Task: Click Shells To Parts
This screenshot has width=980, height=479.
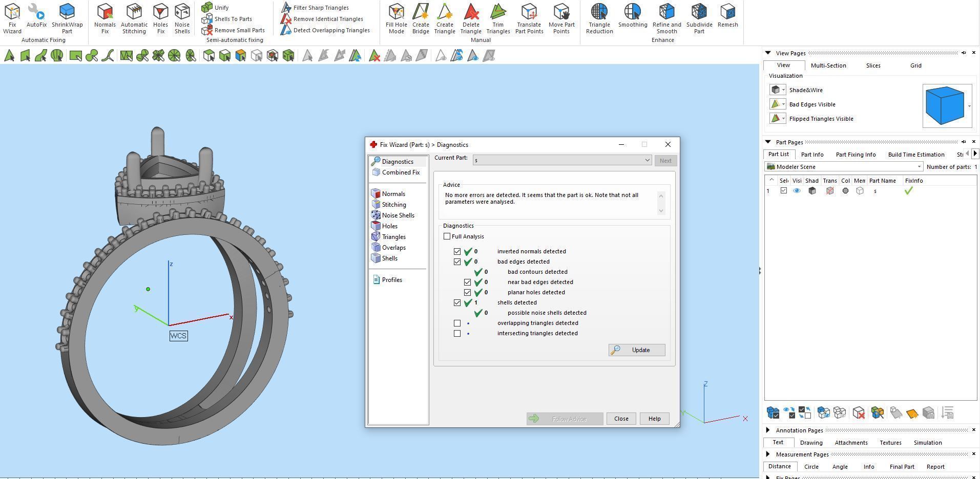Action: [227, 19]
